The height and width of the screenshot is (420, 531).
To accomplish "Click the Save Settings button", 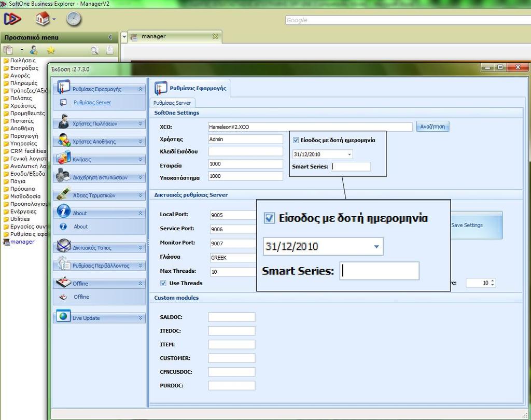I will point(476,225).
